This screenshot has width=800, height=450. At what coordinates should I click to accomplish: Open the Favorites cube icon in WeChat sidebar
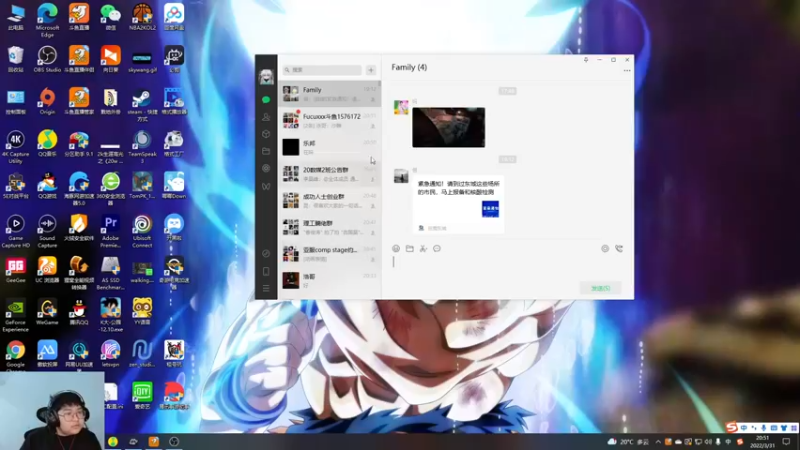pyautogui.click(x=266, y=134)
